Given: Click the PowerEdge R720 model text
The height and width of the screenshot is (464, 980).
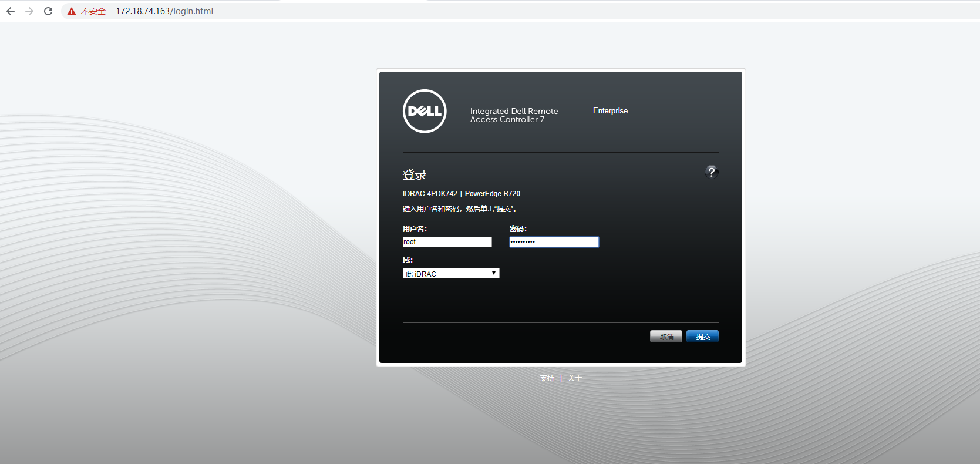Looking at the screenshot, I should pos(493,194).
